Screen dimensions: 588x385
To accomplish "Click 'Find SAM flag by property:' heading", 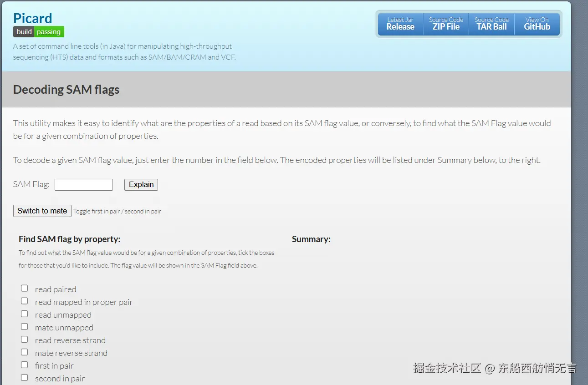I will [69, 239].
